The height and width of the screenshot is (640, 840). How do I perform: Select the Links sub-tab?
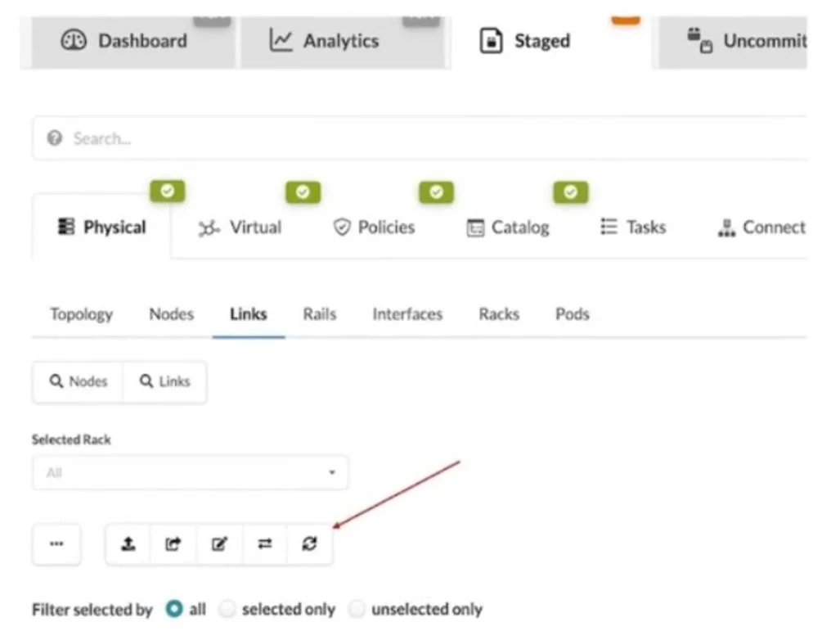[249, 314]
